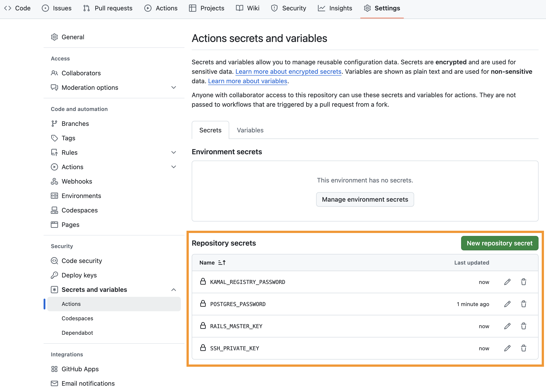Click the lock icon beside POSTGRES_PASSWORD
Viewport: 546px width, 392px height.
203,304
